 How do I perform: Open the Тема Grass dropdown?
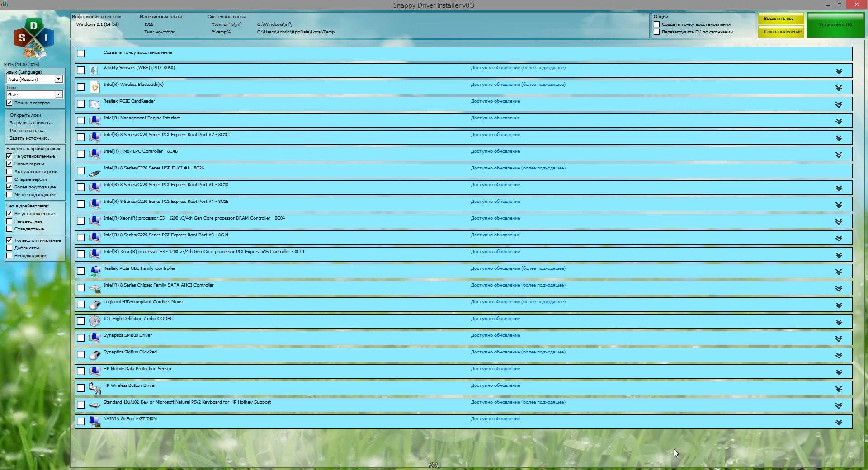click(34, 94)
